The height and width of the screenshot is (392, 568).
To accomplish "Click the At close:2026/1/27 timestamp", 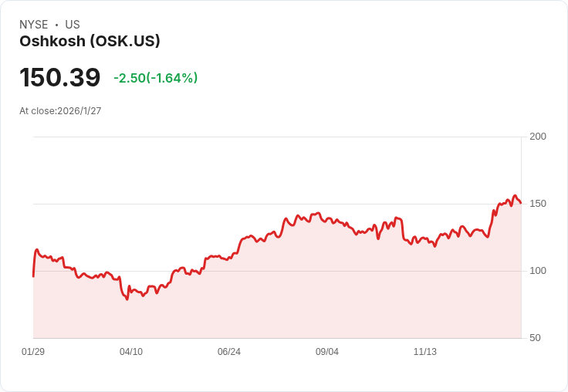I will pyautogui.click(x=60, y=111).
